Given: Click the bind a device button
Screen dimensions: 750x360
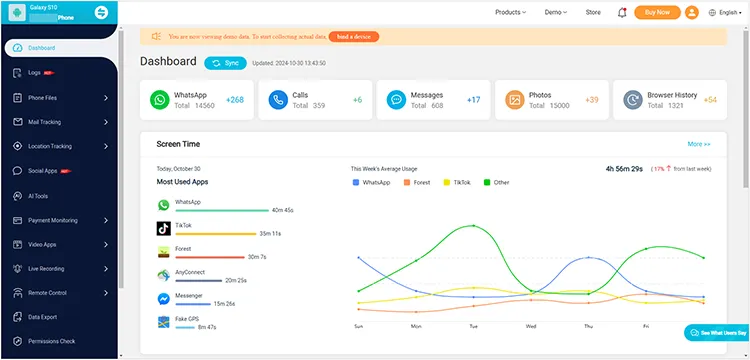Looking at the screenshot, I should point(354,36).
